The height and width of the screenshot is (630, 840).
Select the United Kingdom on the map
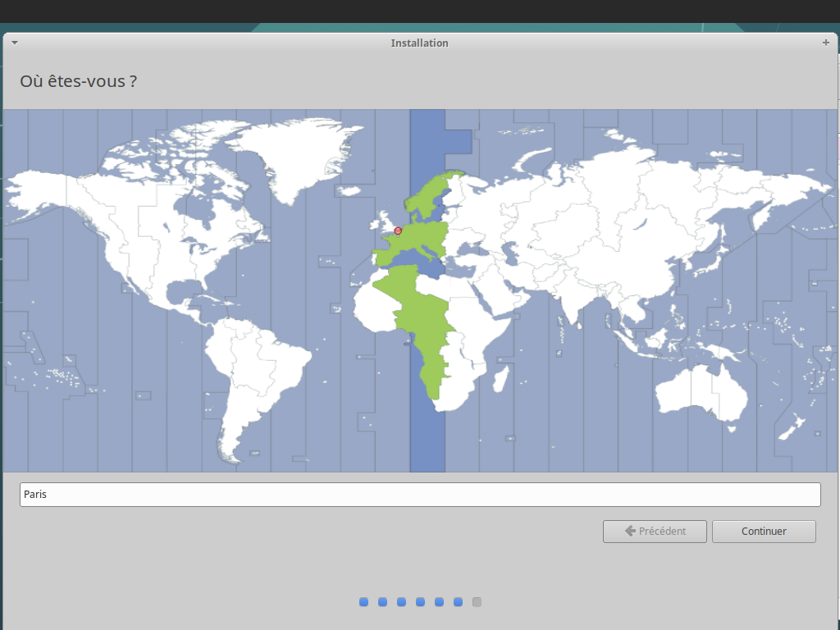[383, 221]
